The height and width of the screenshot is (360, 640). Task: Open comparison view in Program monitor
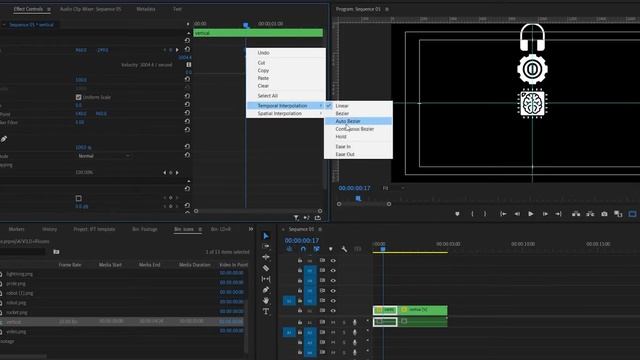[x=618, y=214]
